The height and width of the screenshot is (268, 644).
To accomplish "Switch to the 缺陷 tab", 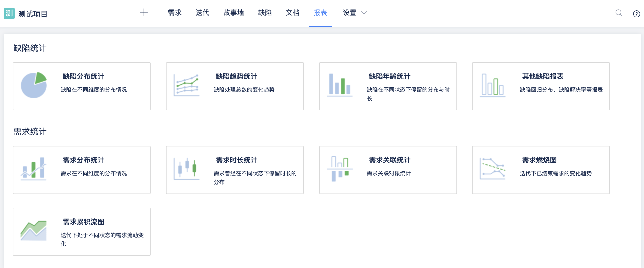I will click(x=265, y=13).
